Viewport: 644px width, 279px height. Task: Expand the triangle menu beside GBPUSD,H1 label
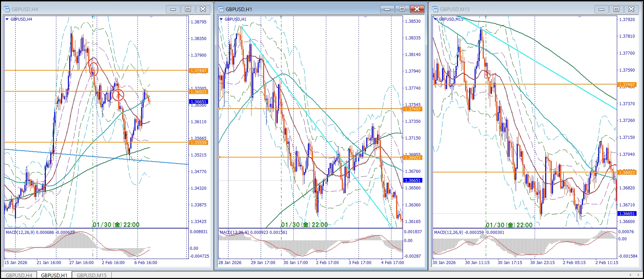221,19
